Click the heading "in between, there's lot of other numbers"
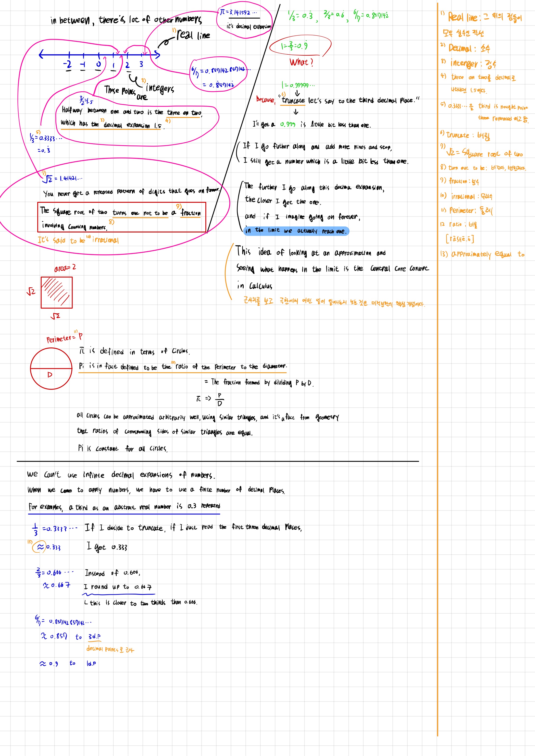Screen dimensions: 535x756 tap(126, 20)
